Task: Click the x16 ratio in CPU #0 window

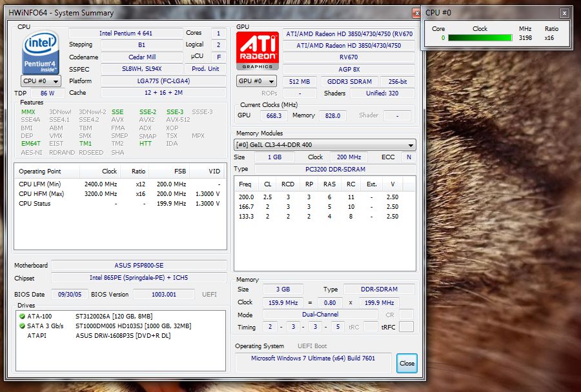Action: pos(549,38)
